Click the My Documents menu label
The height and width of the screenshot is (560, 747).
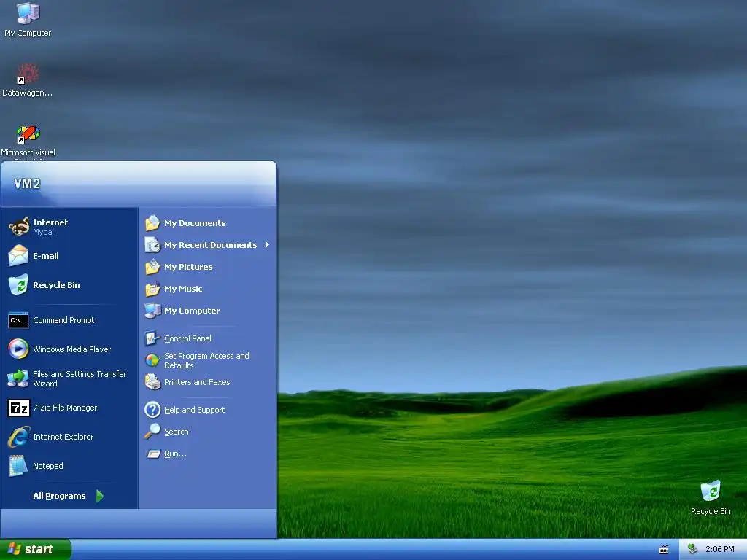pyautogui.click(x=195, y=223)
